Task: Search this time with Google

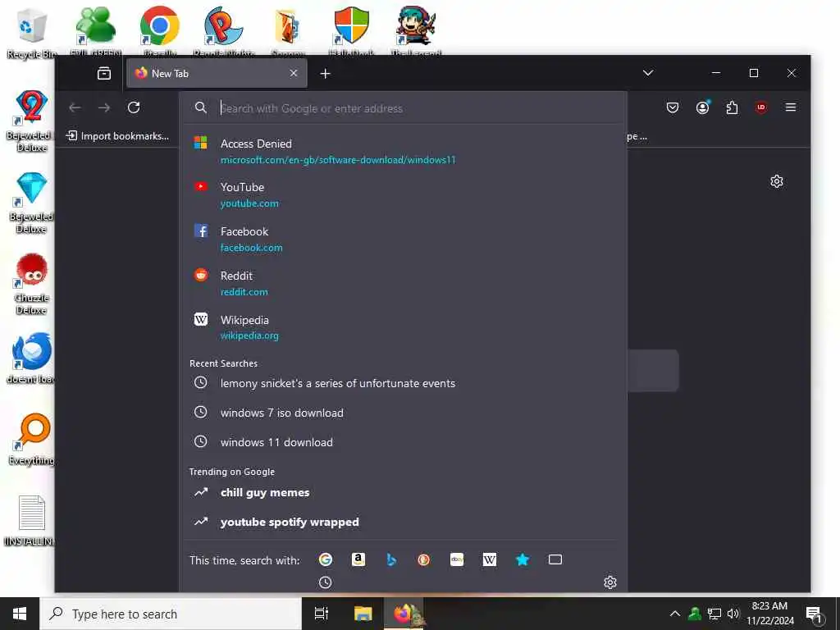Action: click(325, 559)
